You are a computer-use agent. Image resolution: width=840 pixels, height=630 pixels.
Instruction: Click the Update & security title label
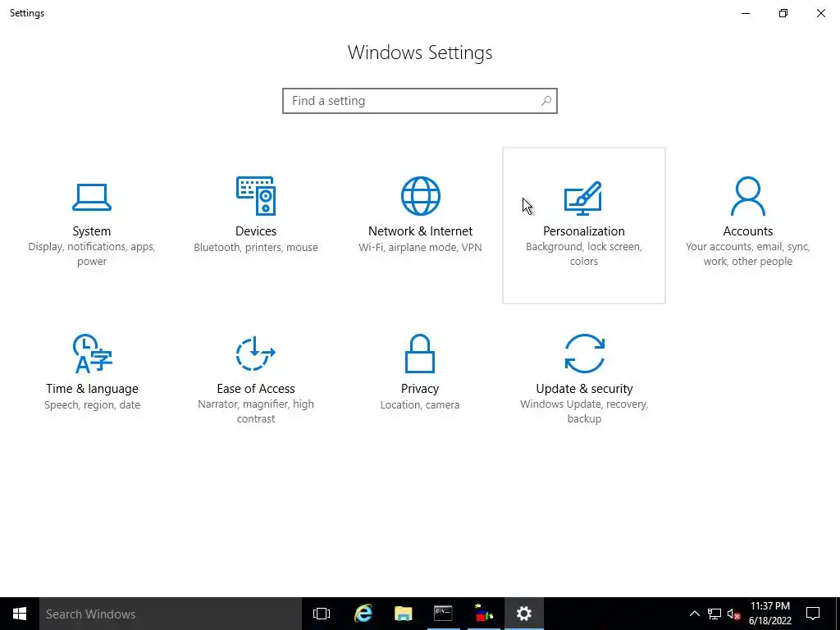point(584,388)
